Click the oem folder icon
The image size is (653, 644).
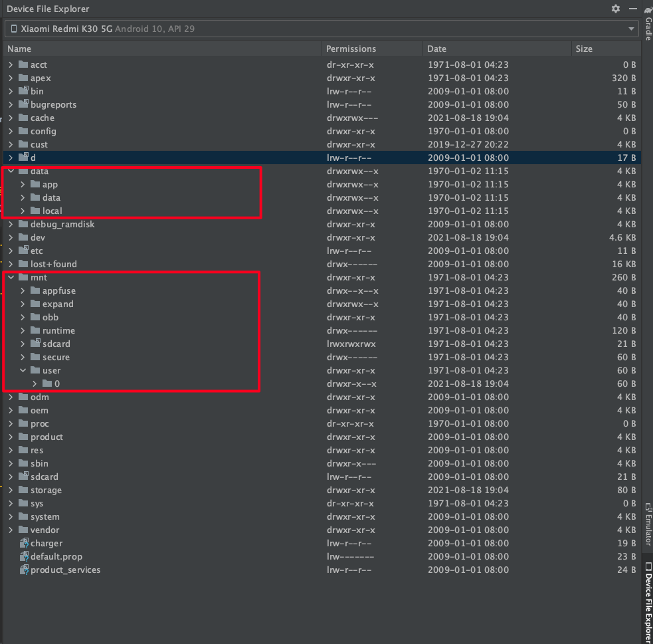(24, 410)
